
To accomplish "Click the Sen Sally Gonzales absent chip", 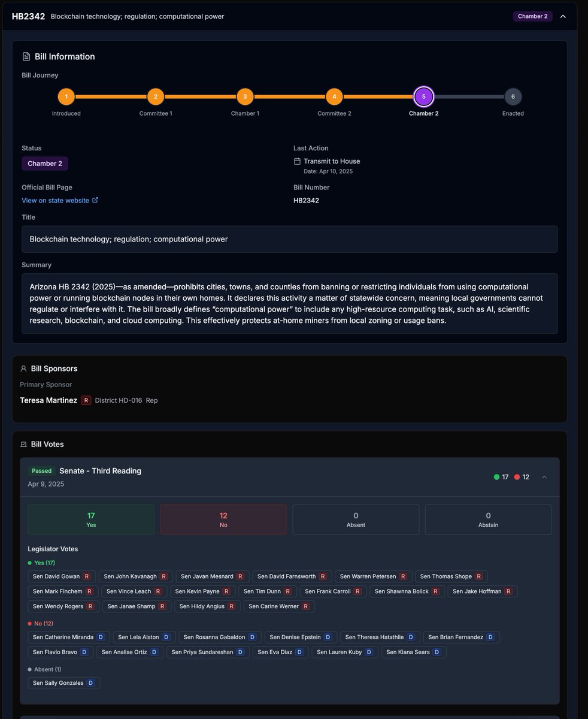I will 63,682.
